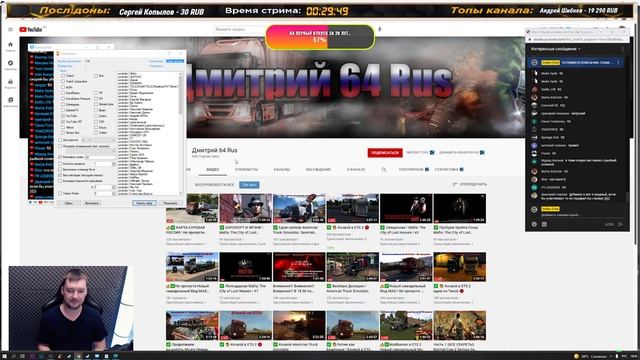Open Library in YouTube's left sidebar
The image size is (640, 360).
[x=11, y=102]
